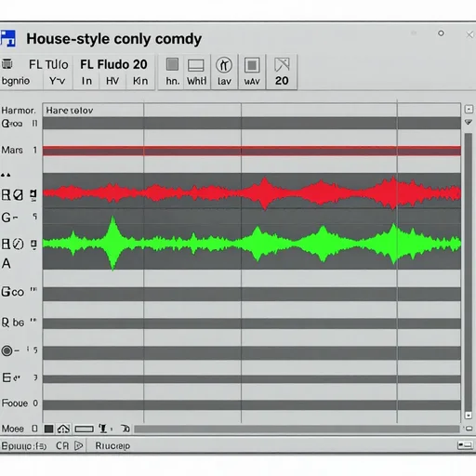This screenshot has height=476, width=476.
Task: Open the 'Y-v' dropdown in the toolbar
Action: [58, 81]
